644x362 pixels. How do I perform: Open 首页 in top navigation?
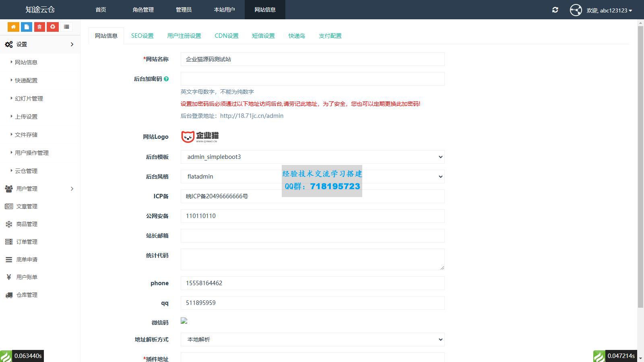101,10
